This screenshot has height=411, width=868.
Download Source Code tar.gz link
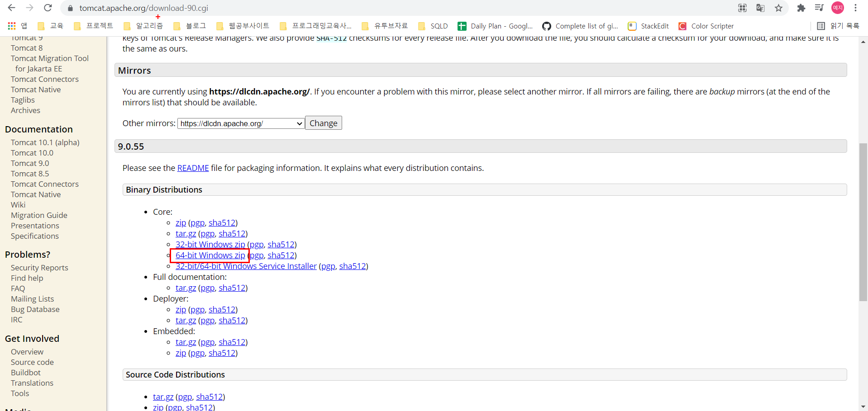pyautogui.click(x=163, y=397)
